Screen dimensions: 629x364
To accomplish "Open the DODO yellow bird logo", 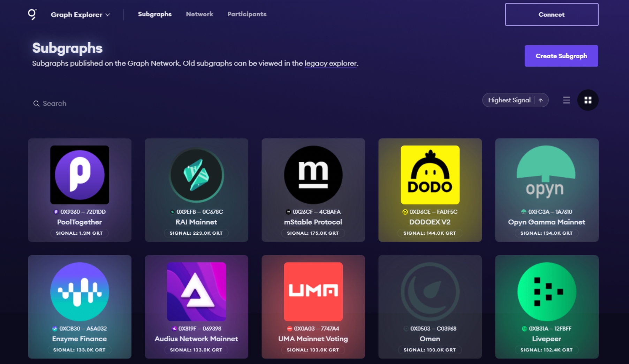I will coord(430,175).
